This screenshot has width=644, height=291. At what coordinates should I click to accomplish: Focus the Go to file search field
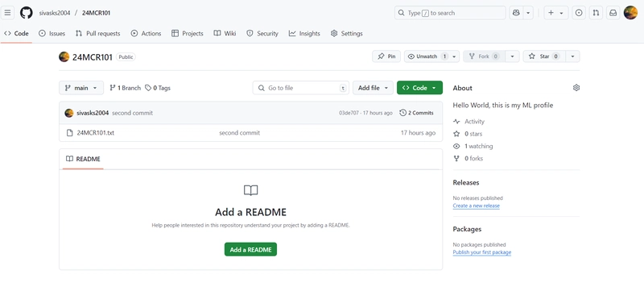click(x=301, y=88)
